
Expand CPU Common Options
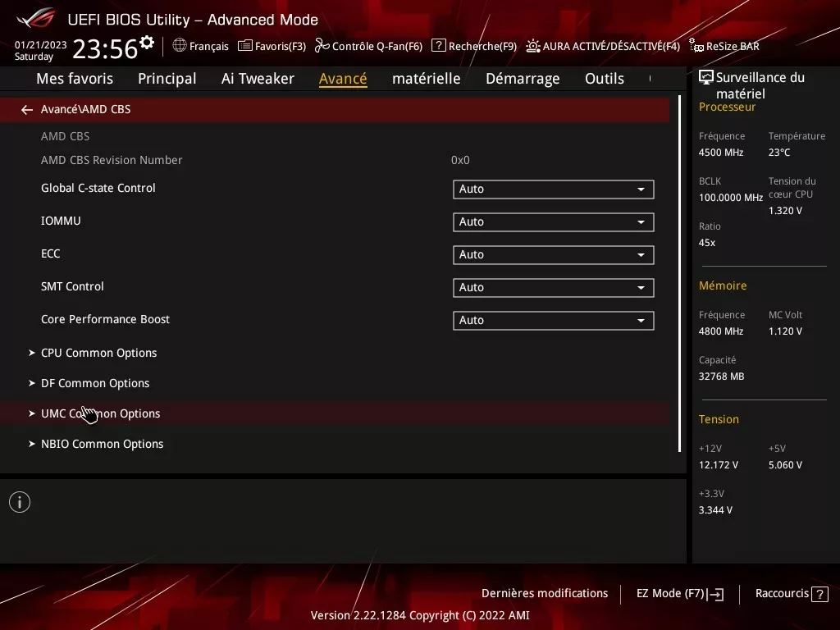pos(98,352)
